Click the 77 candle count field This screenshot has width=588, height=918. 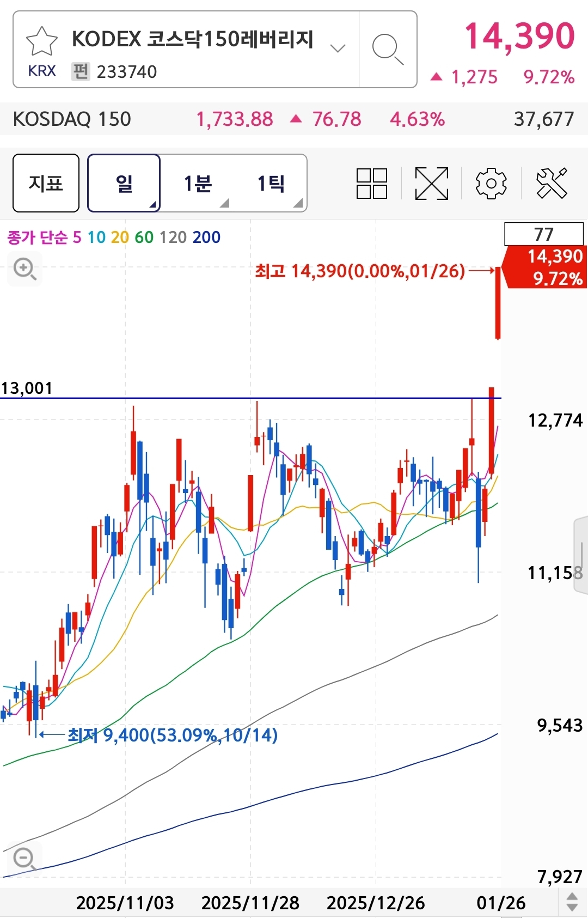[544, 234]
